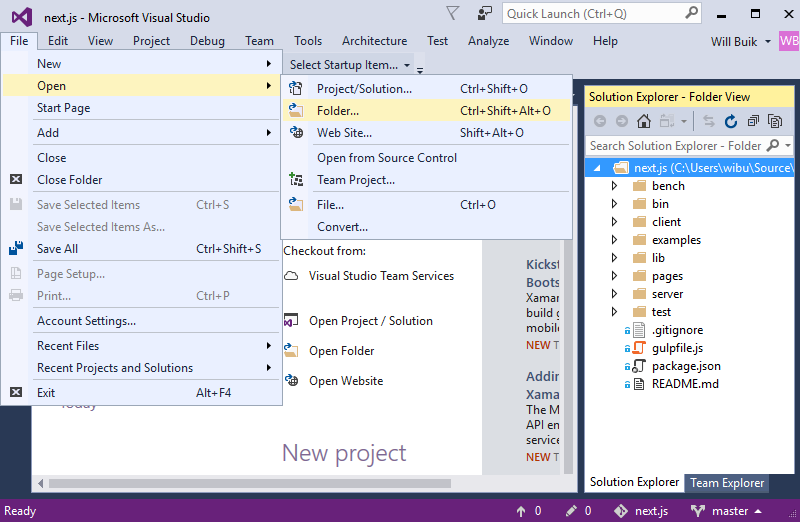Open the Debug menu

207,41
